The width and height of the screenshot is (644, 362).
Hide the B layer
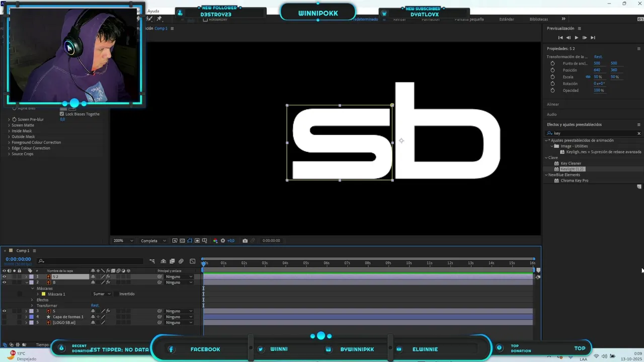click(4, 283)
